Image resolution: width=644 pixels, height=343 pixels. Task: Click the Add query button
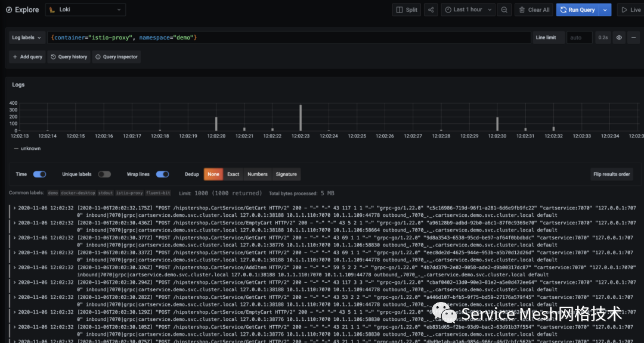[27, 57]
